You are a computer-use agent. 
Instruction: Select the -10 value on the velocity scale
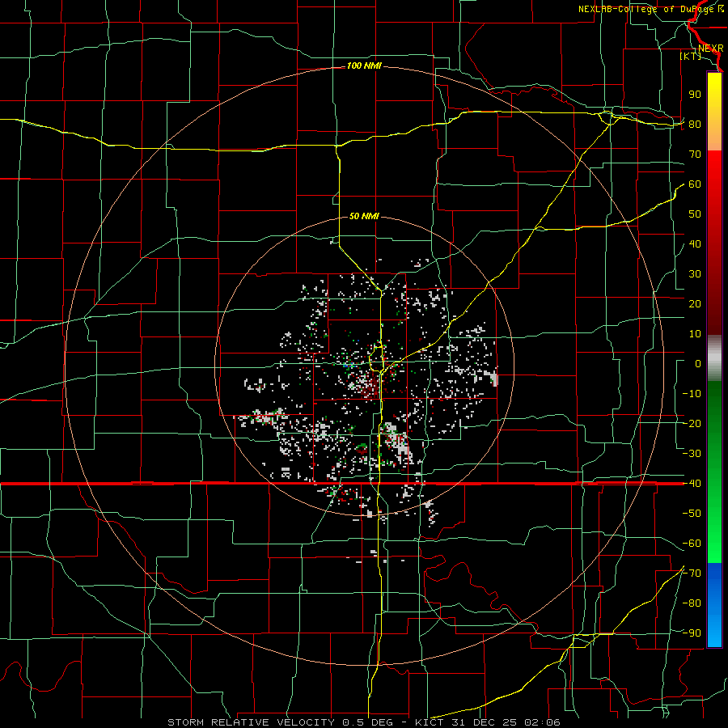click(x=692, y=394)
